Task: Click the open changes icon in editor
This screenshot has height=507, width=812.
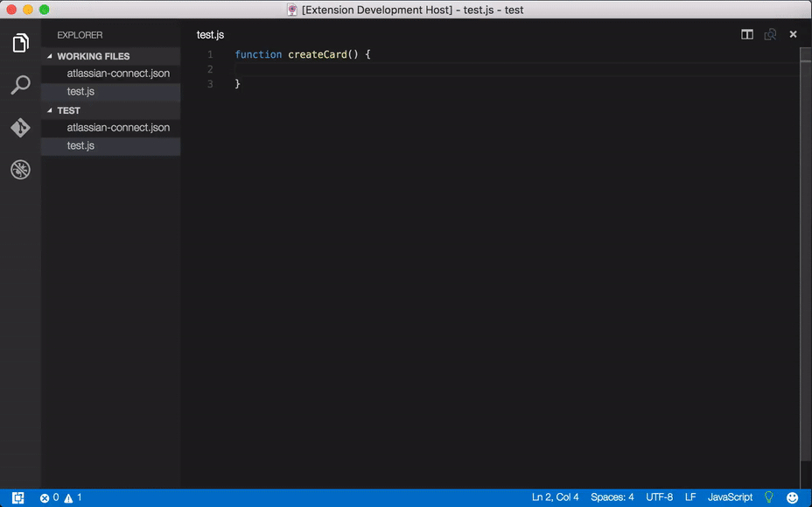Action: tap(770, 35)
